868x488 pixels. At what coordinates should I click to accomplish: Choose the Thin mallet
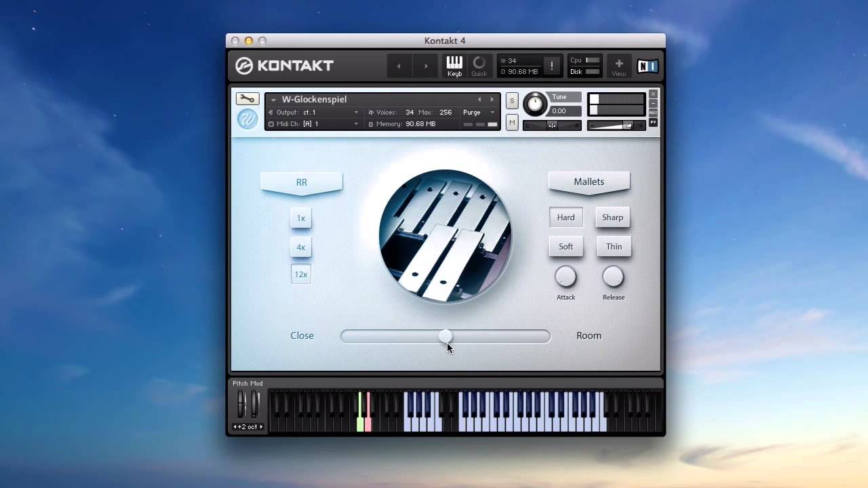coord(614,247)
